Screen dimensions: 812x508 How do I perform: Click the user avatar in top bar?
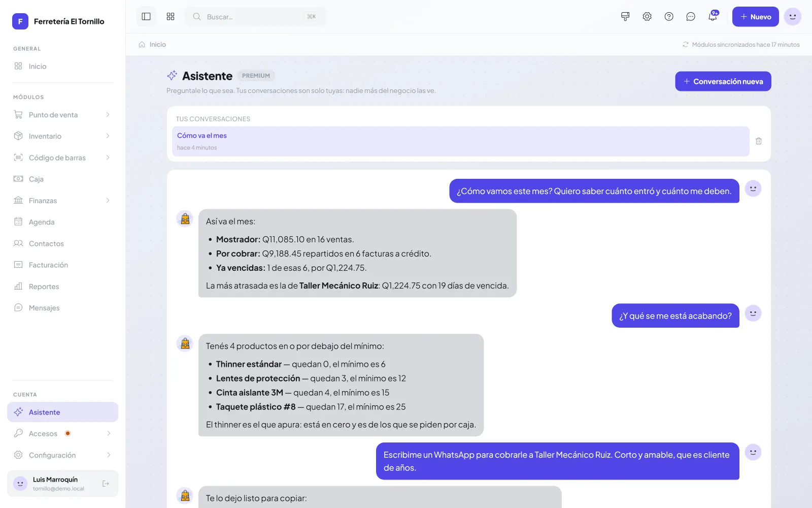pos(793,17)
